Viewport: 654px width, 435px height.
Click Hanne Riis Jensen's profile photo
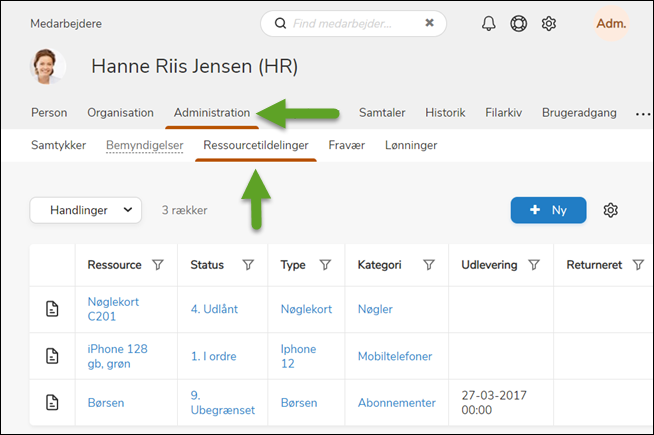tap(50, 67)
